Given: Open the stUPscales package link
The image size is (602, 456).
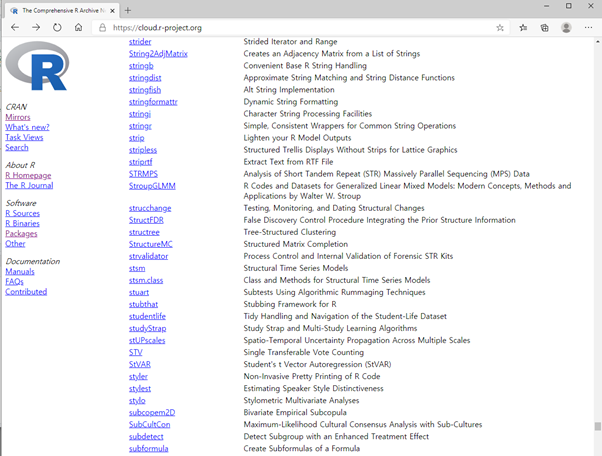Looking at the screenshot, I should [x=147, y=340].
